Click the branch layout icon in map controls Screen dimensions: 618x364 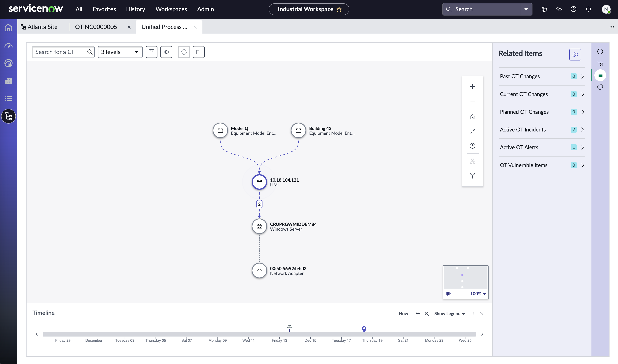472,176
